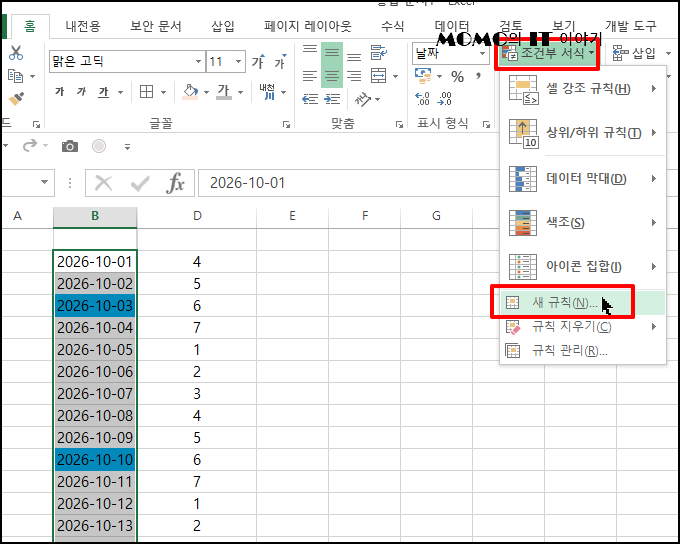Viewport: 680px width, 544px height.
Task: Center text horizontally
Action: pos(332,76)
